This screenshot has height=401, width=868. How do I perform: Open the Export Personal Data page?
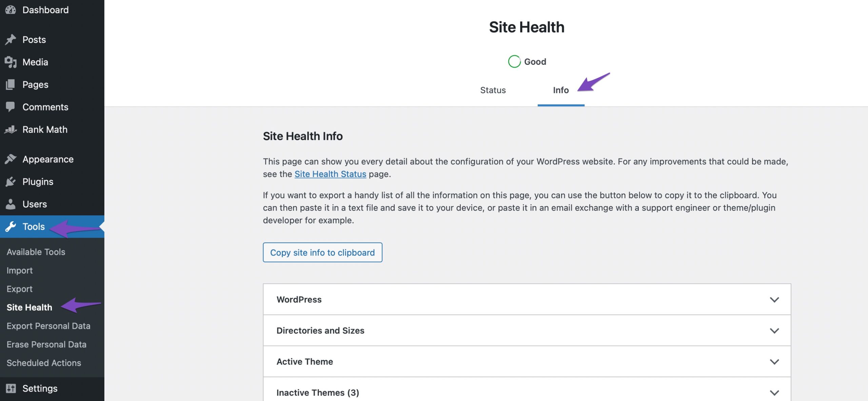(48, 325)
